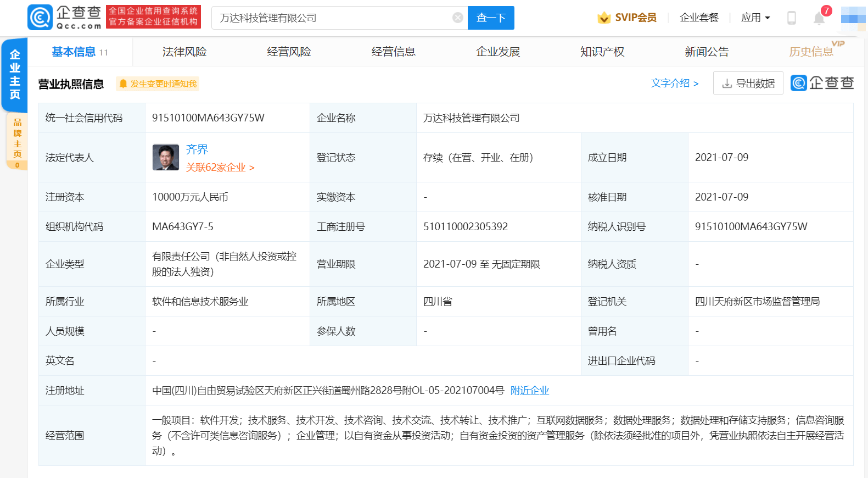The height and width of the screenshot is (478, 868).
Task: Open the 知识产权 tab
Action: click(602, 52)
